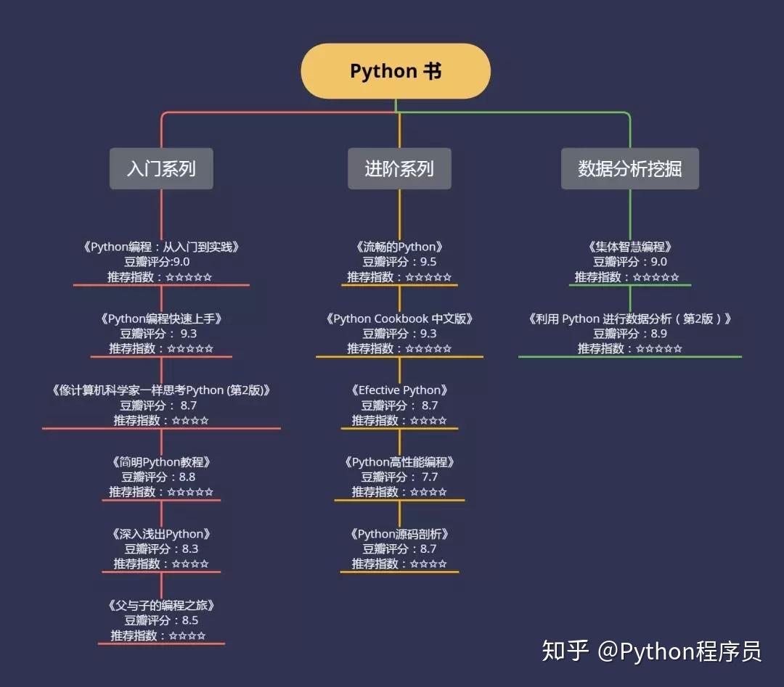Click the title '《Python编程快速上手》'
This screenshot has width=784, height=687.
coord(161,318)
